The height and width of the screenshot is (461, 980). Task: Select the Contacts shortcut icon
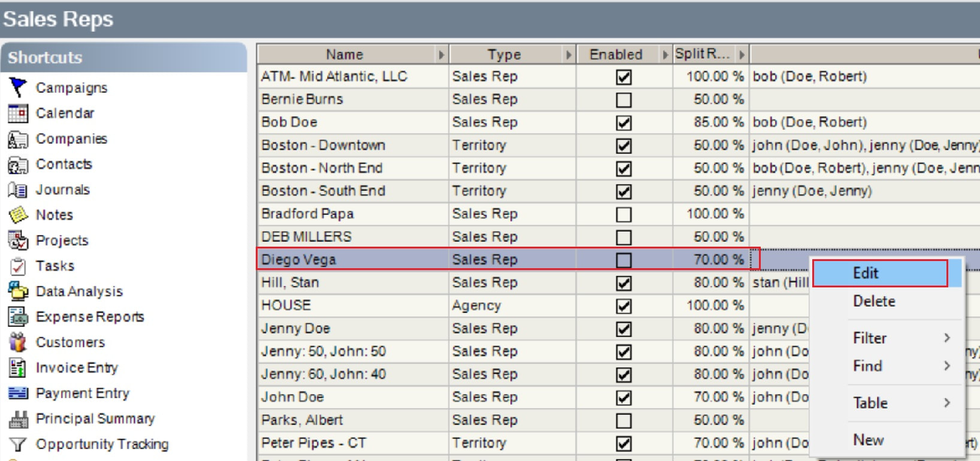(18, 164)
